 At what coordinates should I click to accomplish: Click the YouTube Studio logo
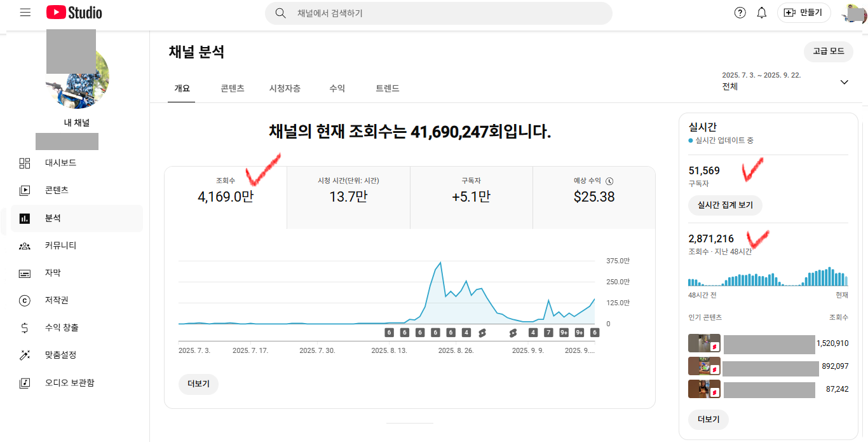coord(74,13)
